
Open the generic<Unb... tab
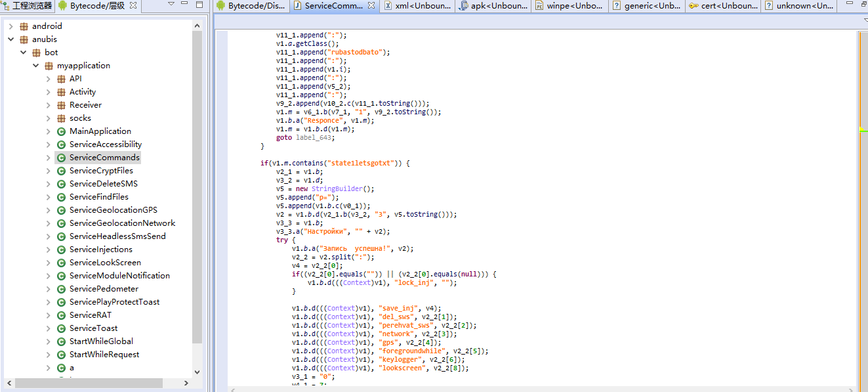tap(646, 6)
